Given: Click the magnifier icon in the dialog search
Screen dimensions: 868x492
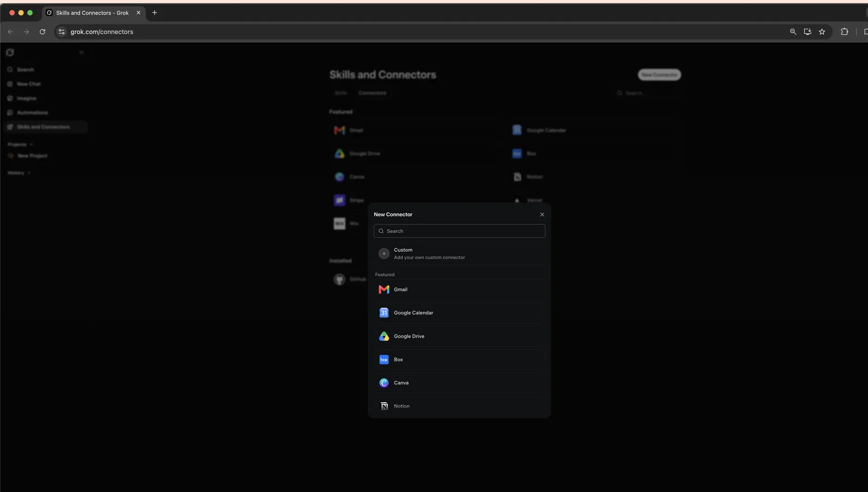Looking at the screenshot, I should point(381,231).
